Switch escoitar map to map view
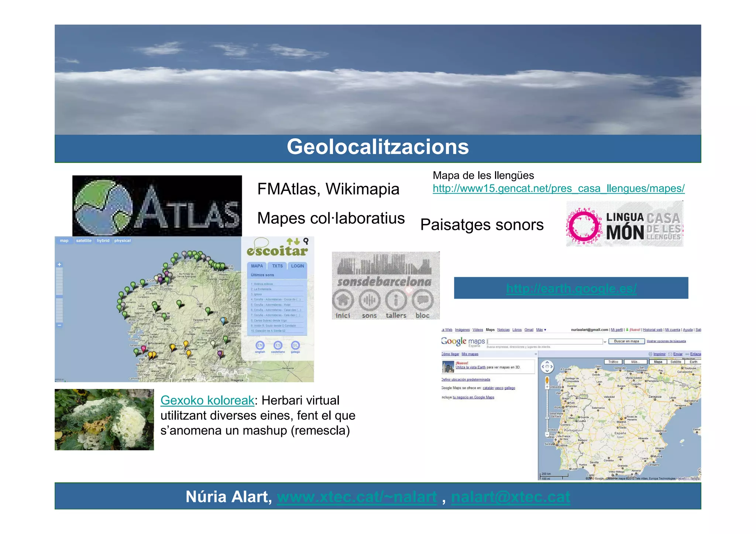Screen dimensions: 756x534 point(64,241)
